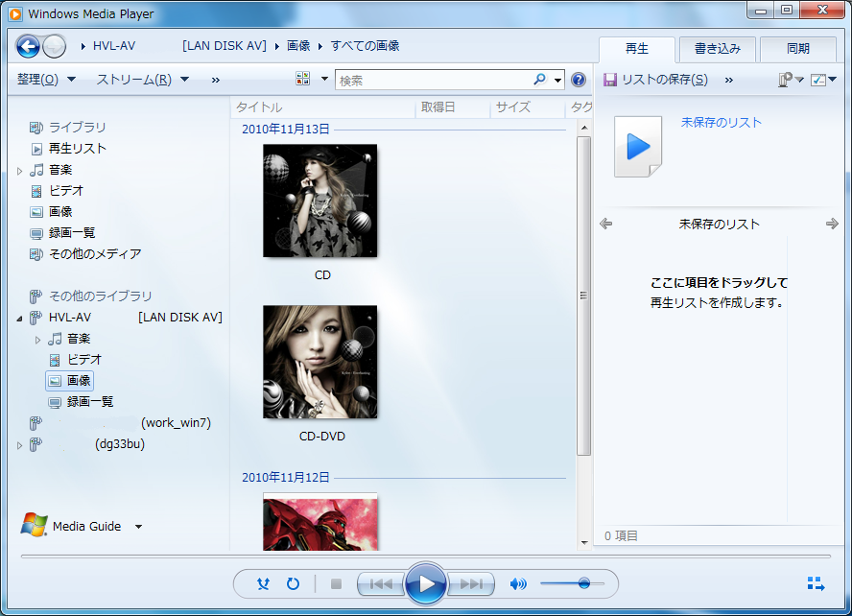Sort by タイトル column header
This screenshot has width=852, height=616.
tap(323, 107)
